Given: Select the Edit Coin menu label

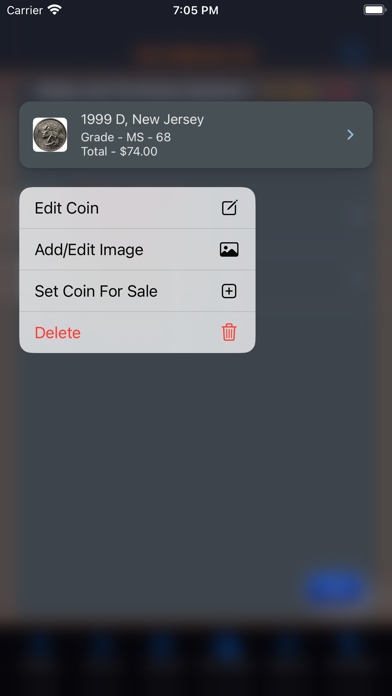Looking at the screenshot, I should point(67,208).
